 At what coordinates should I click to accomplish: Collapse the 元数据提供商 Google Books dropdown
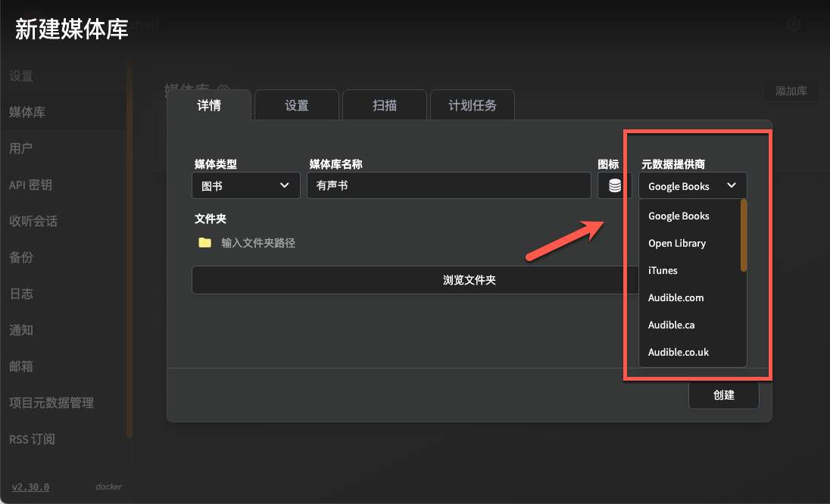pyautogui.click(x=692, y=185)
